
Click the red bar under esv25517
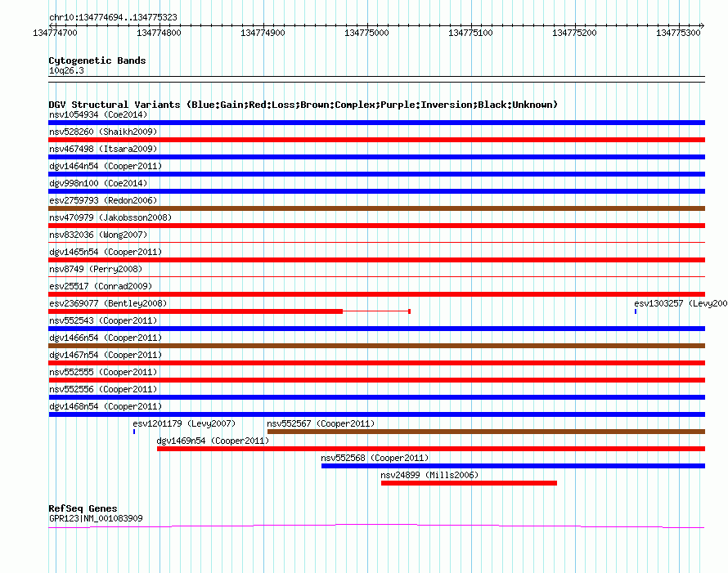(376, 294)
